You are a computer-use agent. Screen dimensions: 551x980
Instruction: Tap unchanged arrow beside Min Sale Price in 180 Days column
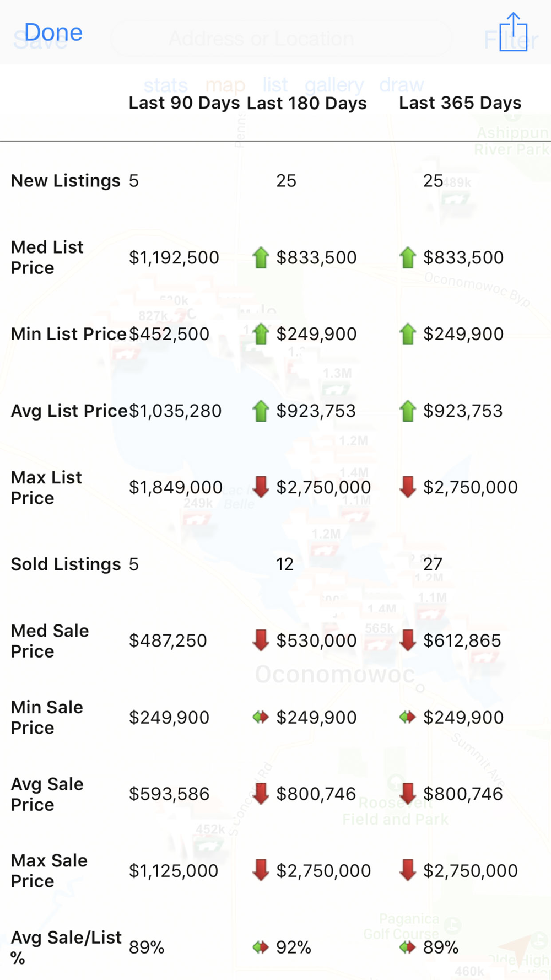point(261,717)
